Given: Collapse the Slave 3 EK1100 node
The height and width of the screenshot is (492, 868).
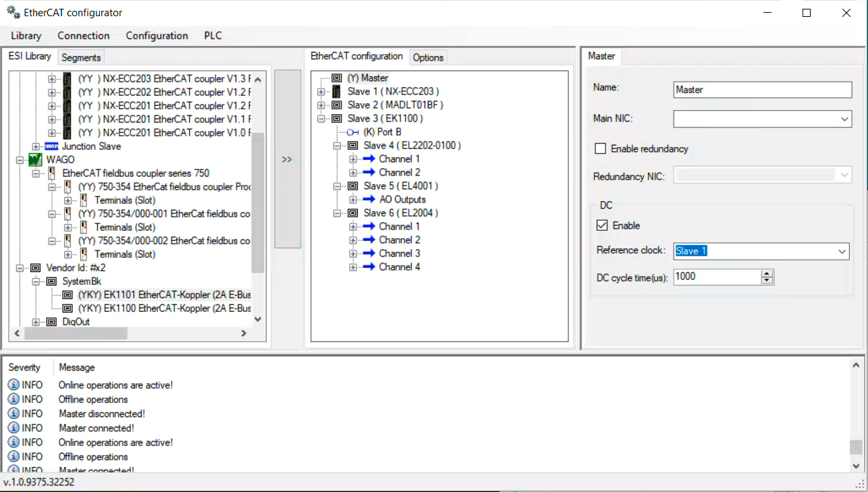Looking at the screenshot, I should click(x=321, y=119).
